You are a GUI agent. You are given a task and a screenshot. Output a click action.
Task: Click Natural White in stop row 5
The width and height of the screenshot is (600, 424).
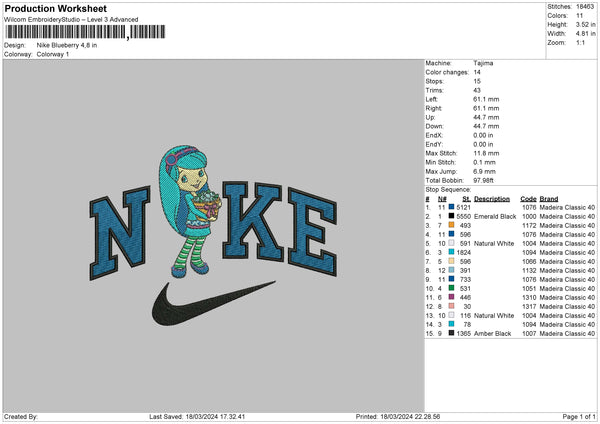(494, 243)
